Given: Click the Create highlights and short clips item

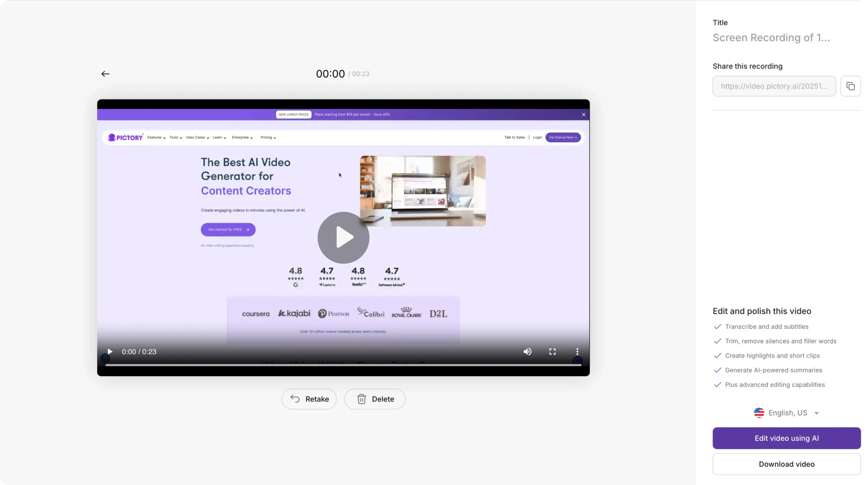Looking at the screenshot, I should tap(772, 356).
